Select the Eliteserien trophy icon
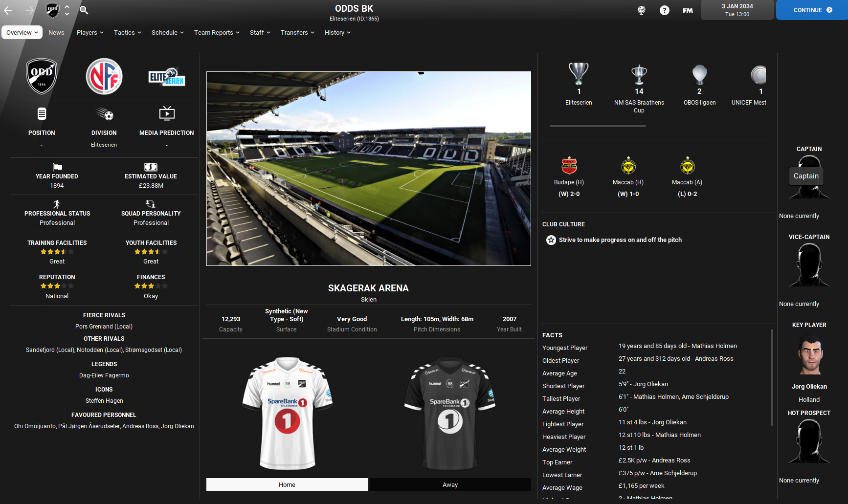 (579, 74)
